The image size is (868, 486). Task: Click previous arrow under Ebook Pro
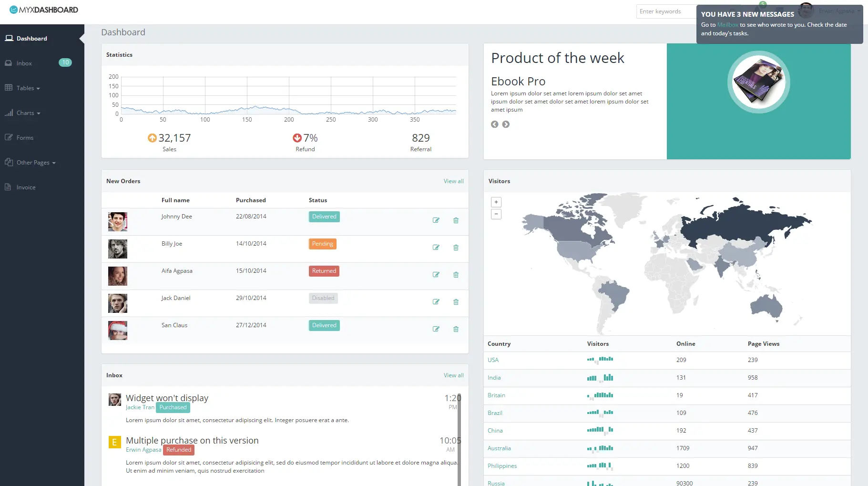[495, 124]
